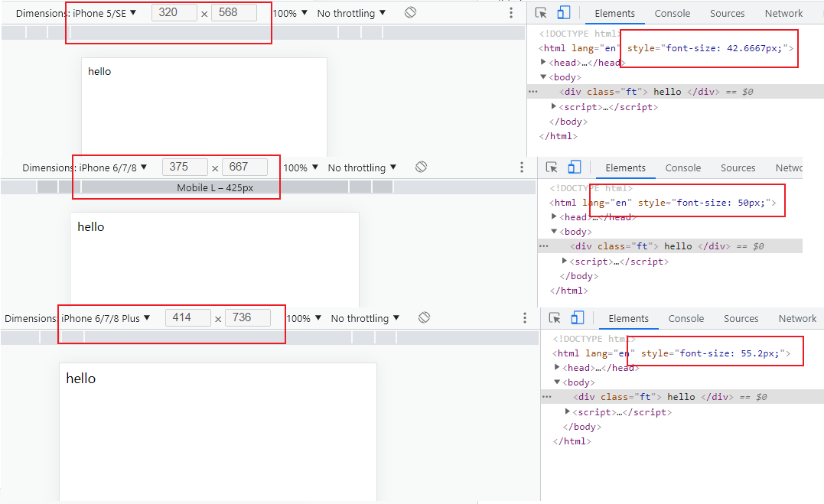Viewport: 824px width, 504px height.
Task: Select inspect element tool in the middle DevTools panel
Action: tap(552, 167)
